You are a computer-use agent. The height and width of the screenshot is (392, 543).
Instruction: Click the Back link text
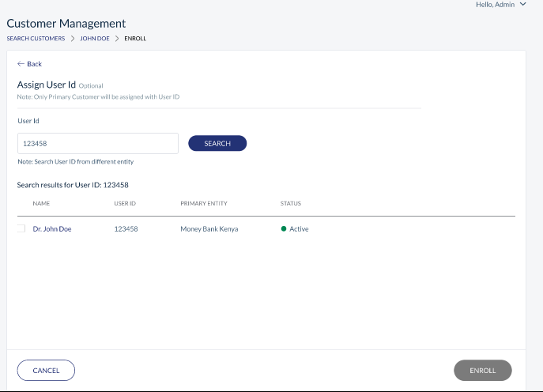pos(34,64)
